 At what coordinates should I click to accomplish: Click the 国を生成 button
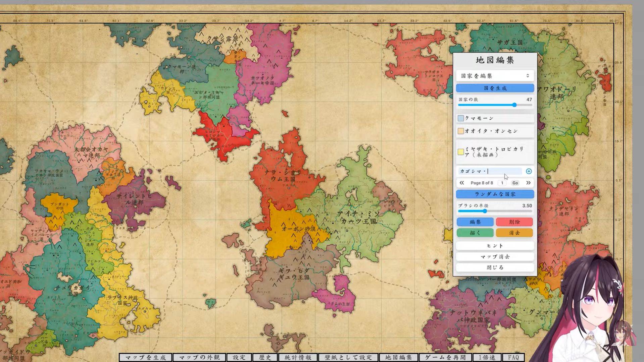(x=495, y=88)
